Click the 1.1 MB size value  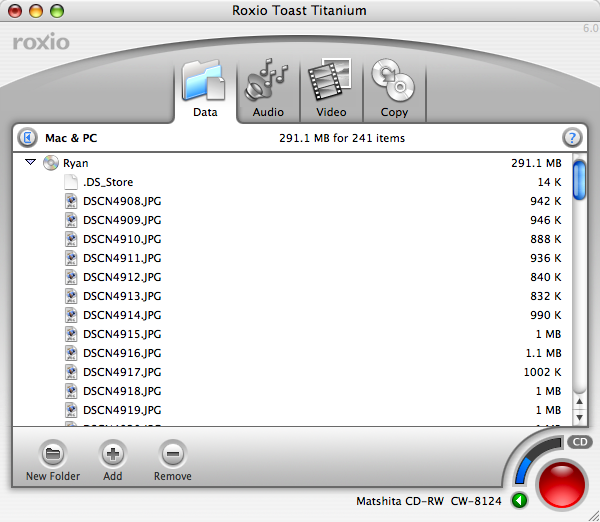coord(543,354)
